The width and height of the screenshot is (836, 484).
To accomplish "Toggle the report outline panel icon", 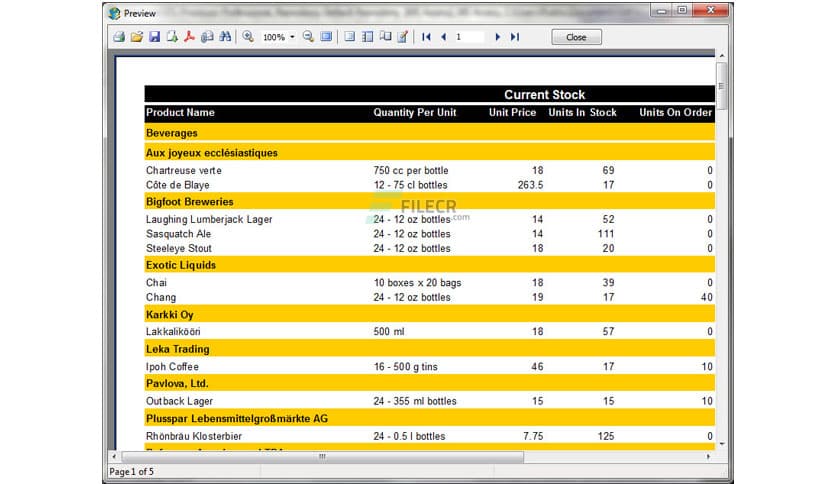I will 349,37.
